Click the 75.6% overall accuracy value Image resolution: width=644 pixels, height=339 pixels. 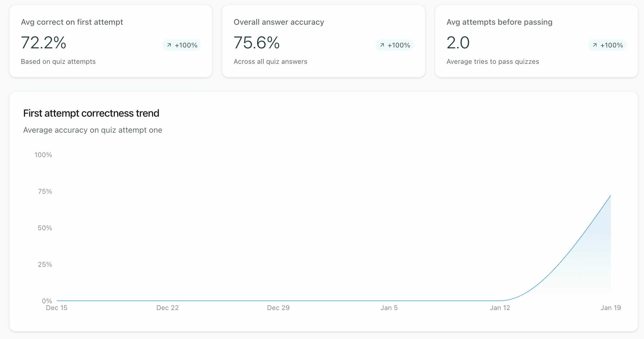(x=257, y=43)
